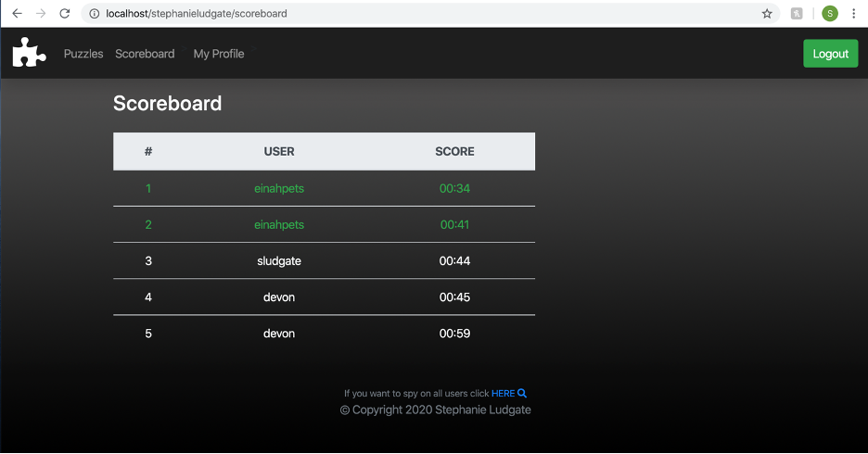Open the browser three-dot menu

point(853,14)
